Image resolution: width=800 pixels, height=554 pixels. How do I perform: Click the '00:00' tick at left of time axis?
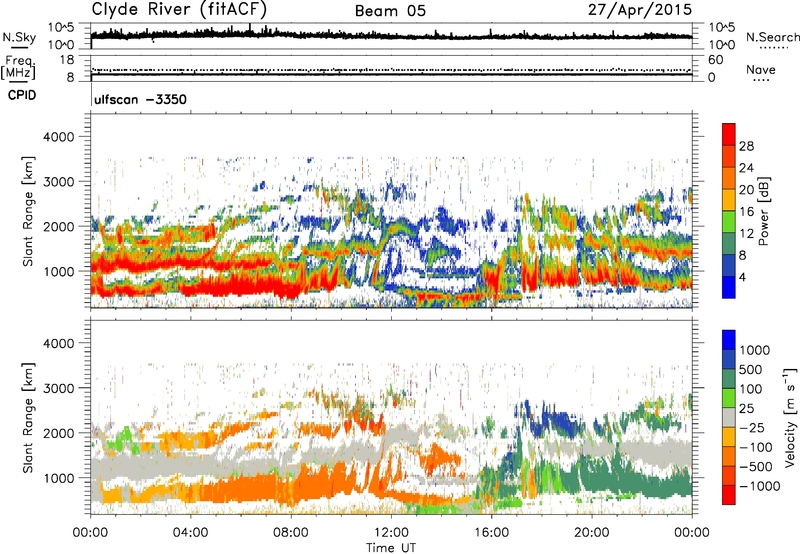pos(90,533)
